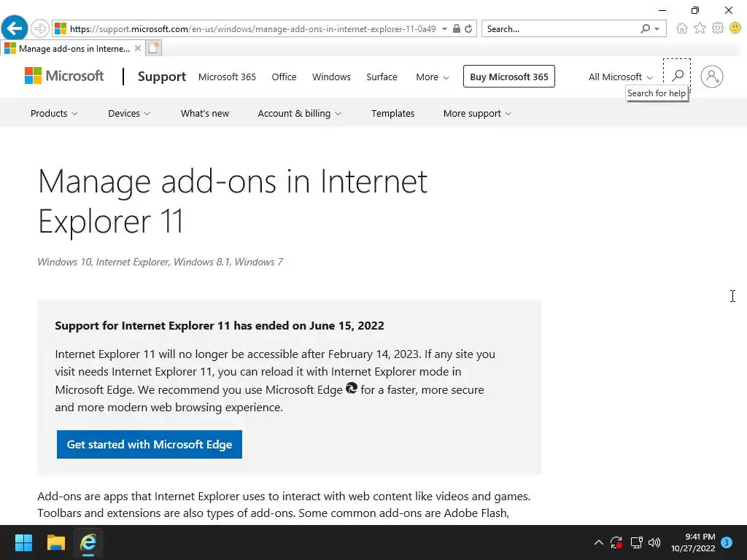
Task: Click the Microsoft Edge icon link in notice
Action: 352,388
